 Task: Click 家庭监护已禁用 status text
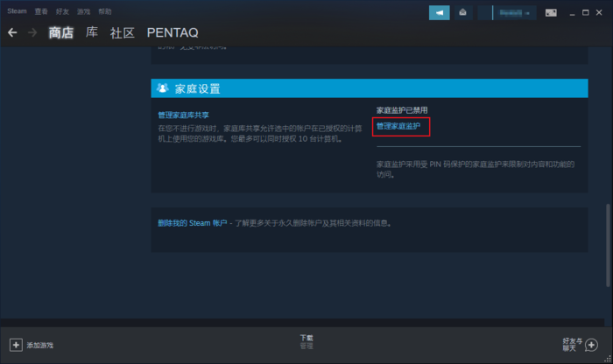402,110
